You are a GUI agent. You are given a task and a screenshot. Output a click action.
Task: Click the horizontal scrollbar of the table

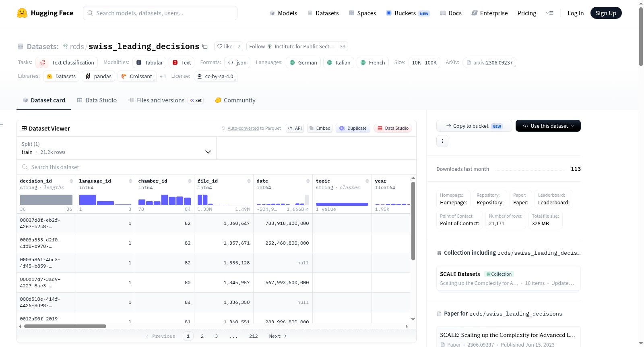[65, 326]
